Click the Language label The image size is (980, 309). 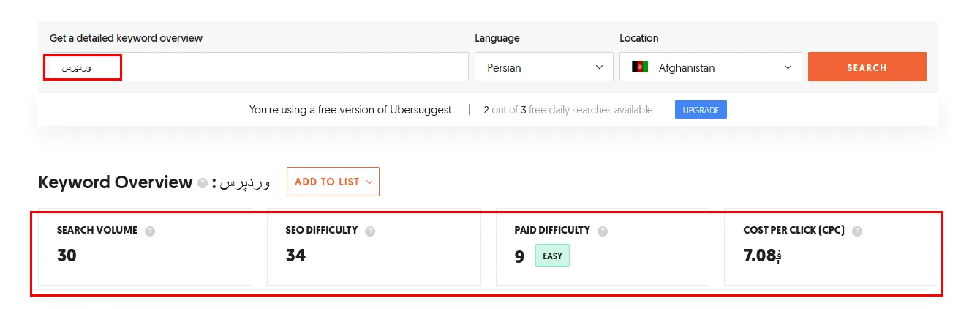[x=497, y=38]
